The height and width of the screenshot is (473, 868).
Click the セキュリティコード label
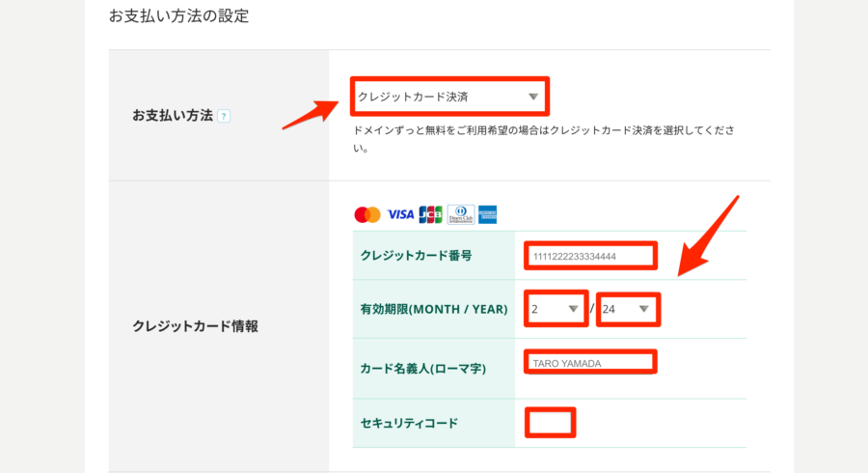[x=409, y=423]
